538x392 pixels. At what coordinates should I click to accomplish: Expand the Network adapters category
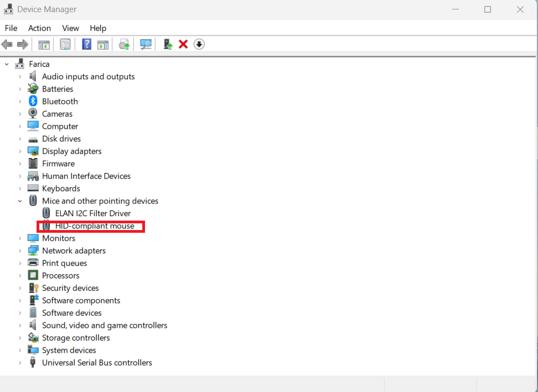(x=20, y=250)
